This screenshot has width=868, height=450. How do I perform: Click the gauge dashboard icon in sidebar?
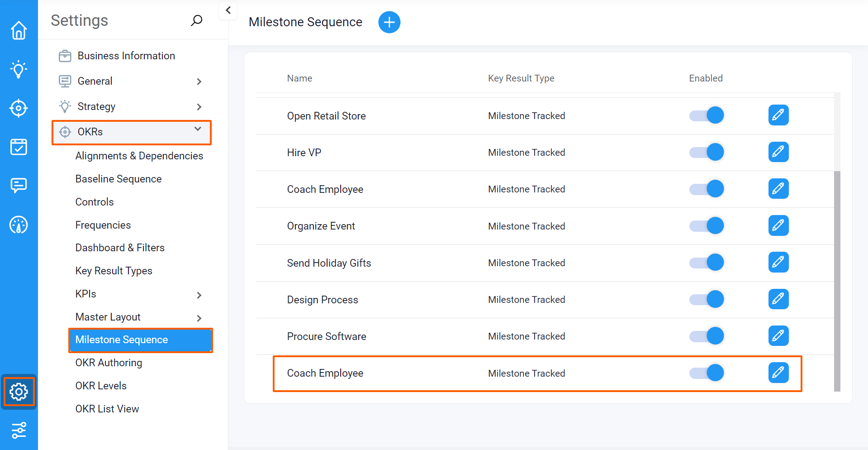coord(19,225)
